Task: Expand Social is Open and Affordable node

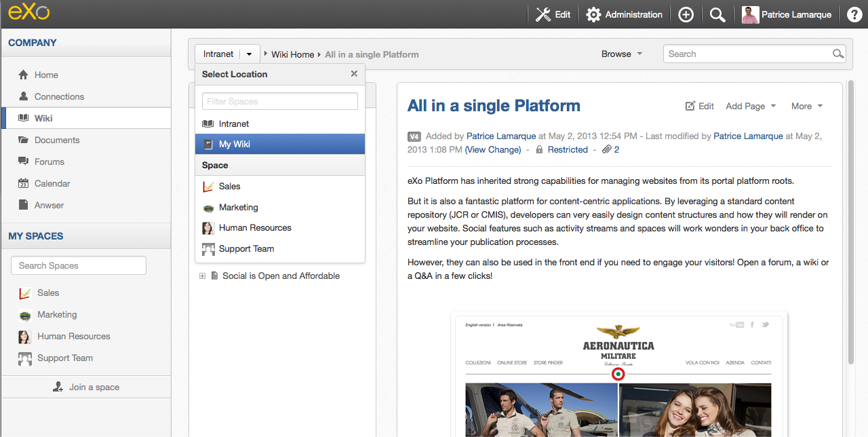Action: (x=202, y=276)
